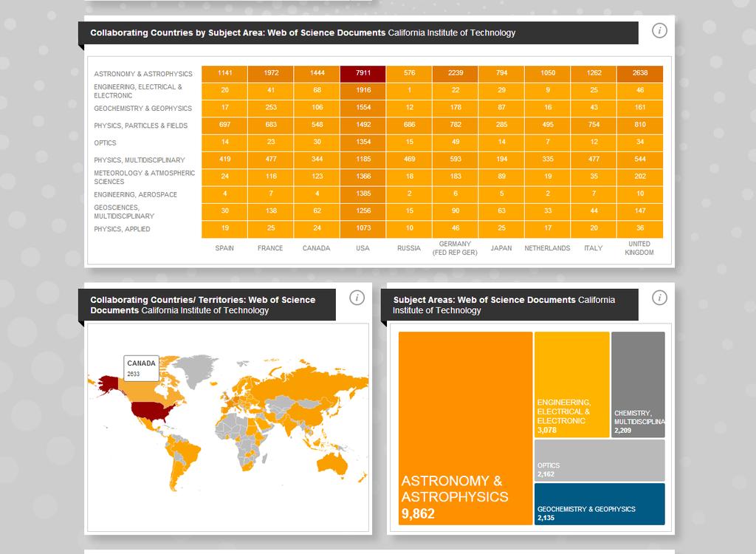Select Chemistry, Multidisciplinary 2,209 treemap tile
The height and width of the screenshot is (554, 756).
pyautogui.click(x=638, y=385)
